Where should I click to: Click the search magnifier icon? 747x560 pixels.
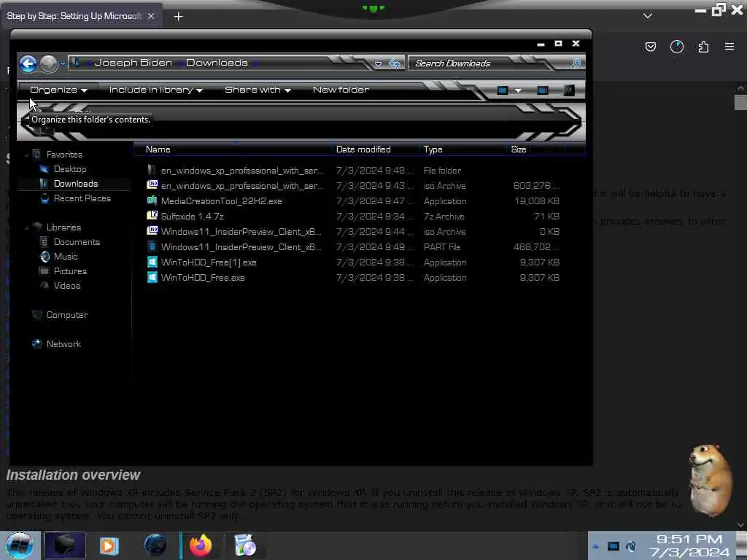576,63
